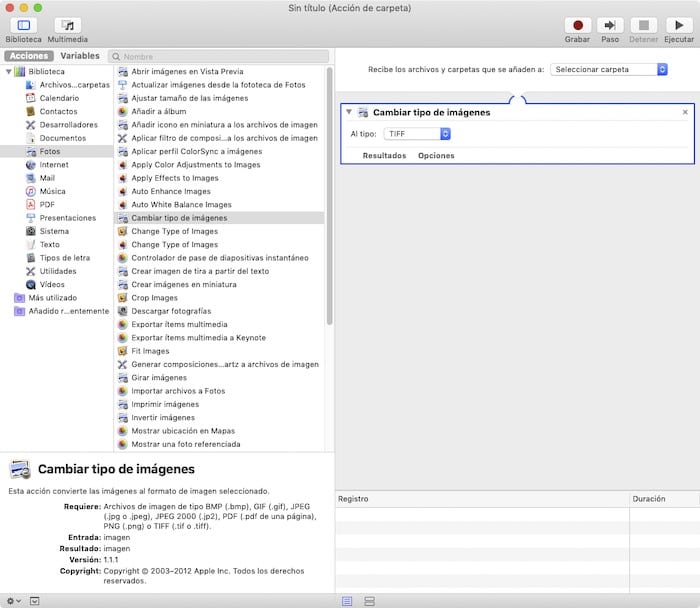Remove the Cambiar tipo de imágenes action
This screenshot has width=700, height=608.
[x=685, y=113]
